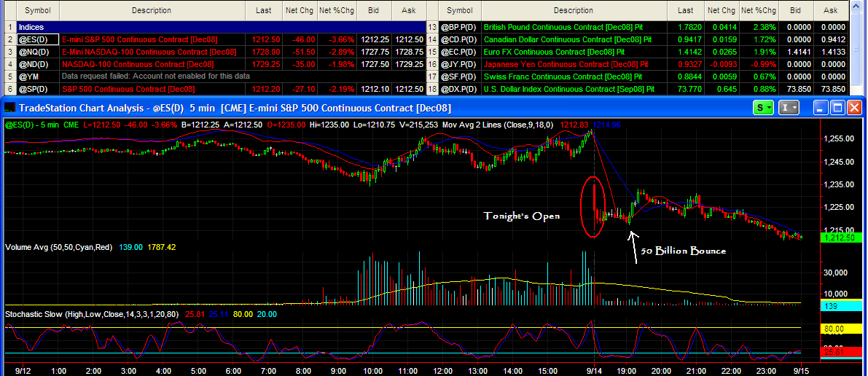Click U.S. Dollar Index Continuous Contract description

pyautogui.click(x=569, y=89)
